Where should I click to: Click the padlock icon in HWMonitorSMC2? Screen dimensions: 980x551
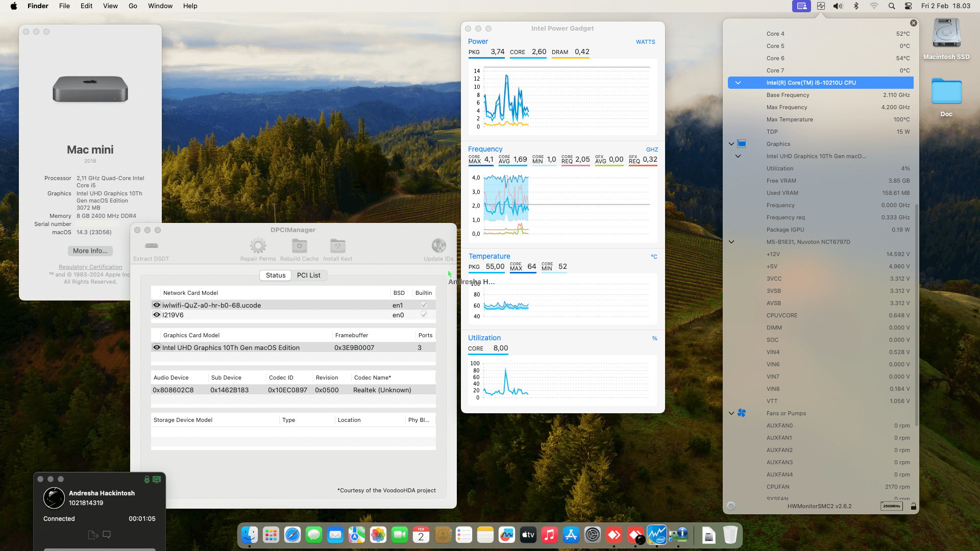pos(914,506)
